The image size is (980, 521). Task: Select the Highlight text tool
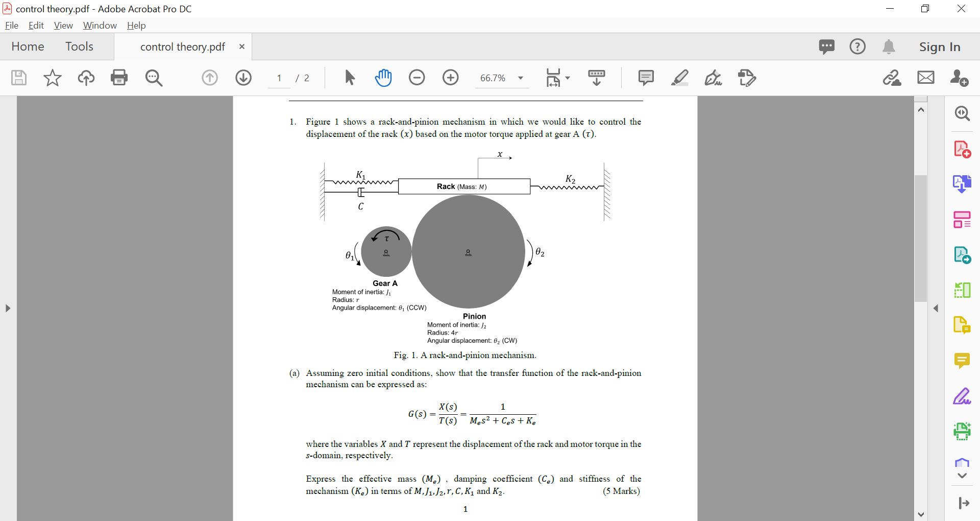click(x=680, y=78)
